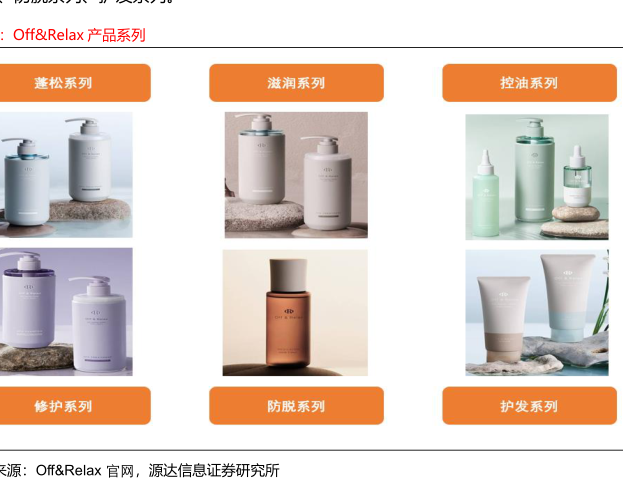Click the 防脱系列 orange label
The image size is (623, 480).
[x=296, y=406]
